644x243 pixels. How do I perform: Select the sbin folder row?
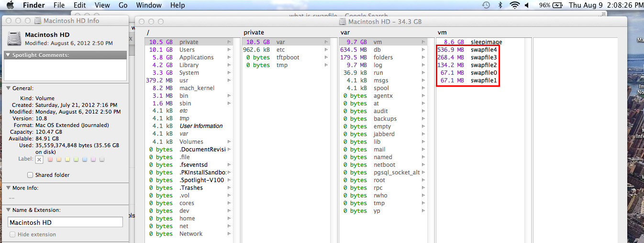coord(189,104)
